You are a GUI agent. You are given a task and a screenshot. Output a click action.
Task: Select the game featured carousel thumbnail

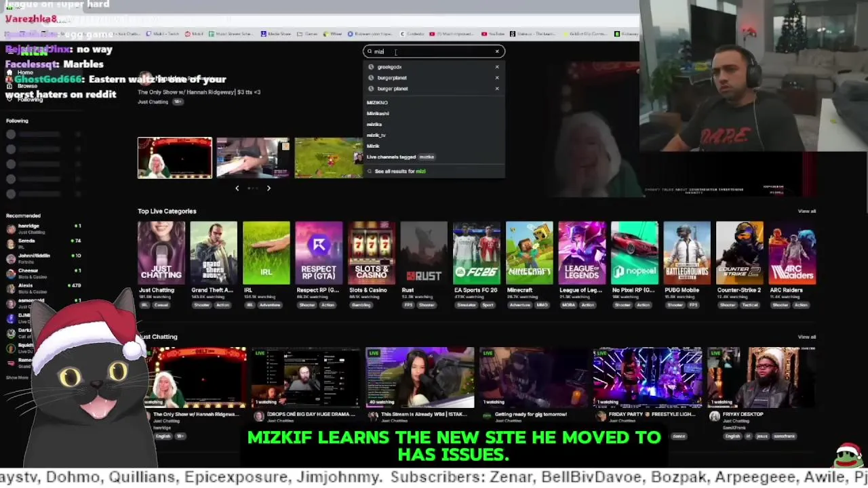click(x=329, y=158)
